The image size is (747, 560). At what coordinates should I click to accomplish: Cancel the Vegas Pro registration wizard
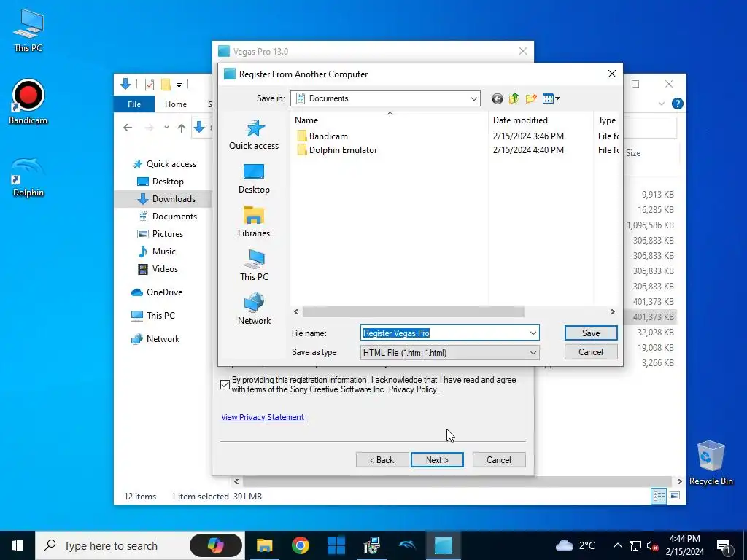499,460
